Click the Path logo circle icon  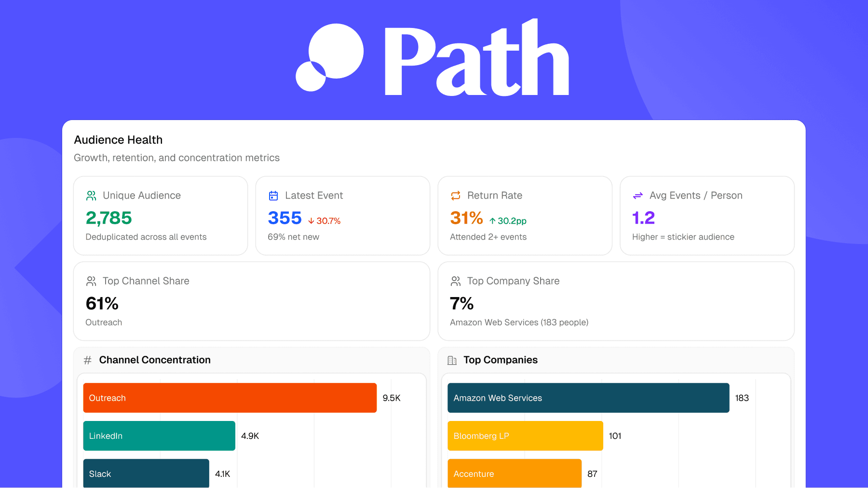pos(330,57)
